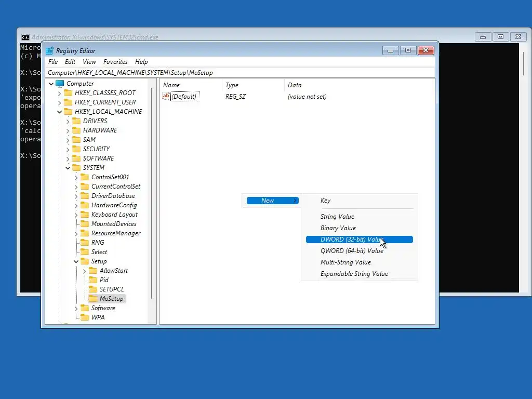Expand the ControlSet001 key chevron
Viewport: 532px width, 399px height.
[76, 178]
